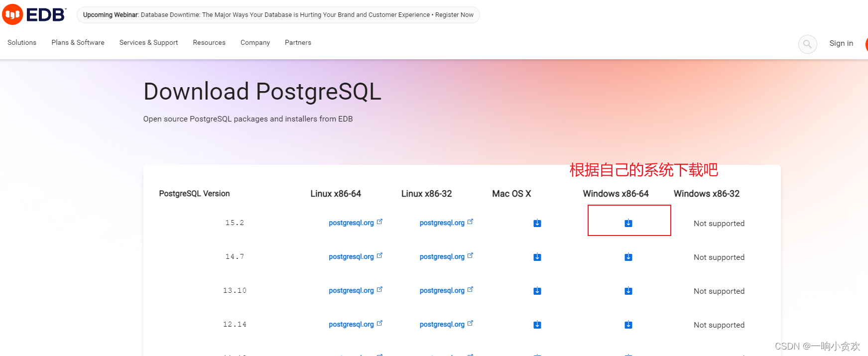
Task: Open postgresql.org link for 15.2 Linux x86-32
Action: pyautogui.click(x=446, y=223)
